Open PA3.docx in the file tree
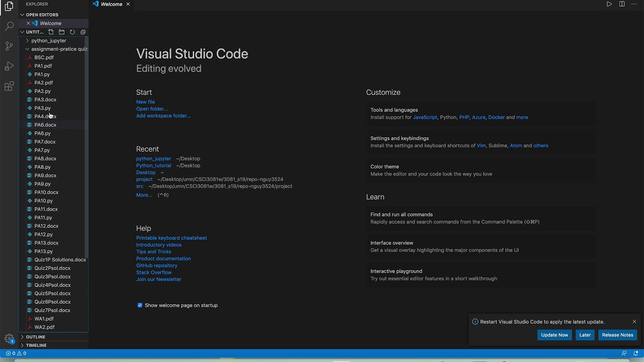Screen dimensions: 644x362 [x=53, y=100]
